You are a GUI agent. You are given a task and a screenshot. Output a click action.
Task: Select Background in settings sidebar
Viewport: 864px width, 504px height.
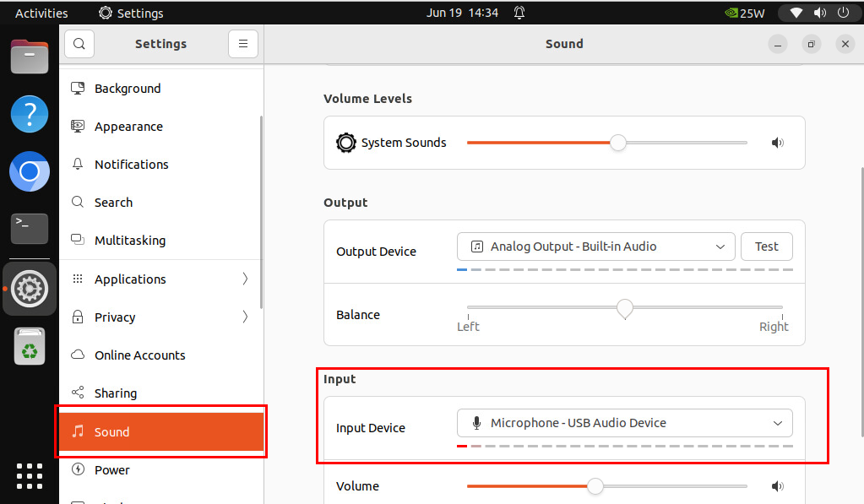(127, 89)
